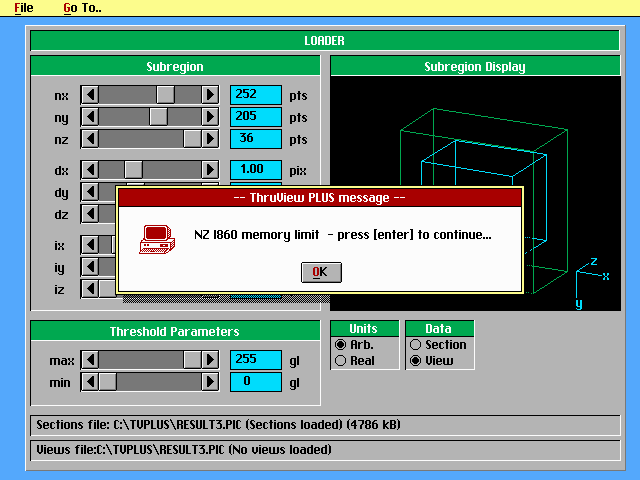Screen dimensions: 640x480
Task: Click the nx slider thumb
Action: 166,95
